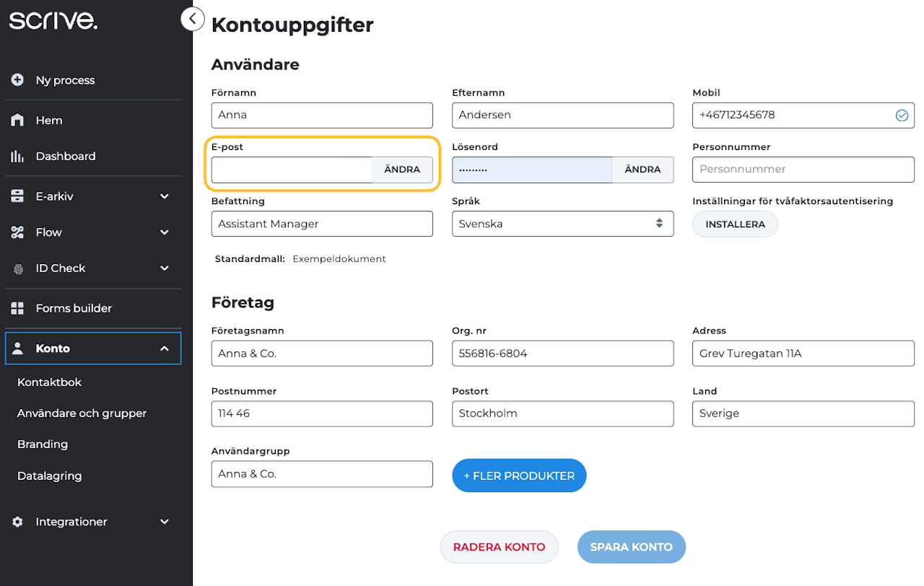This screenshot has height=586, width=924.
Task: Open Dashboard via bar chart icon
Action: pyautogui.click(x=18, y=156)
